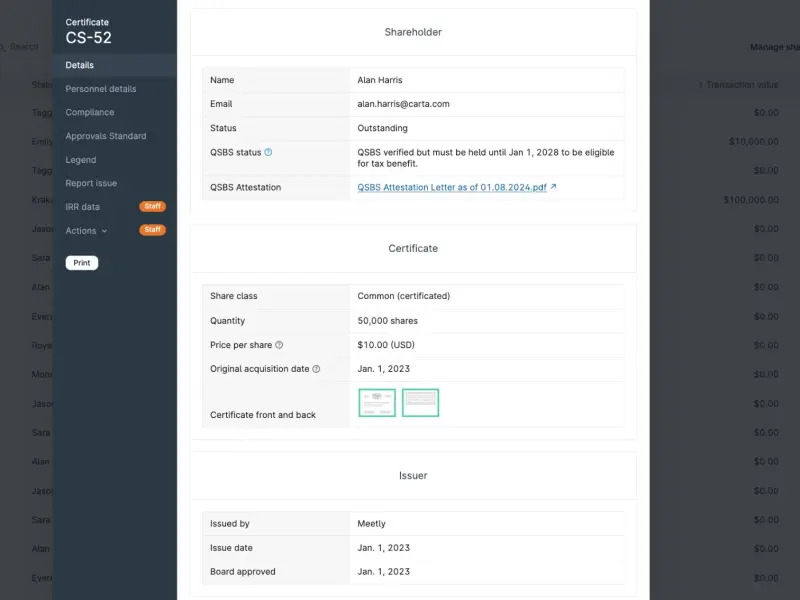This screenshot has height=600, width=800.
Task: View the certificate front thumbnail
Action: click(x=377, y=403)
